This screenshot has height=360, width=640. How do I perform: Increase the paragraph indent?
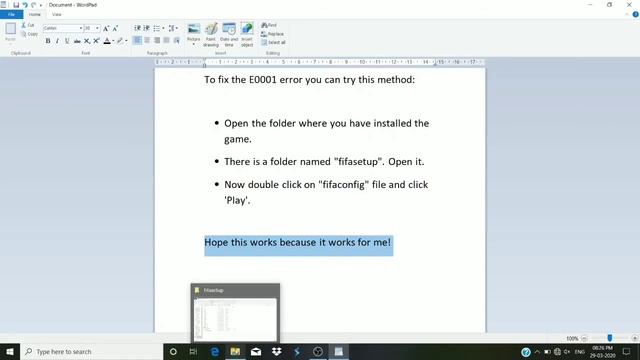147,28
